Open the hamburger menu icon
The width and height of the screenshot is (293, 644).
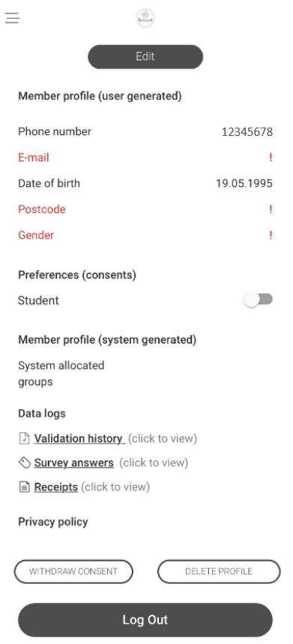click(12, 18)
